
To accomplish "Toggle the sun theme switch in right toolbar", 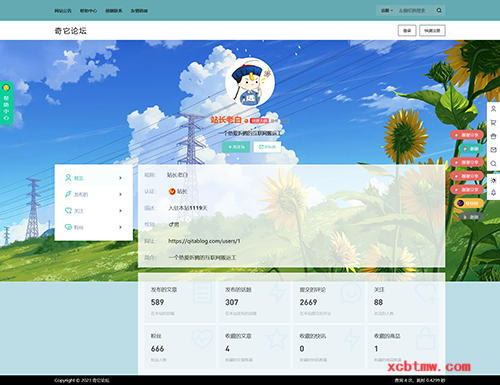I will [x=494, y=180].
